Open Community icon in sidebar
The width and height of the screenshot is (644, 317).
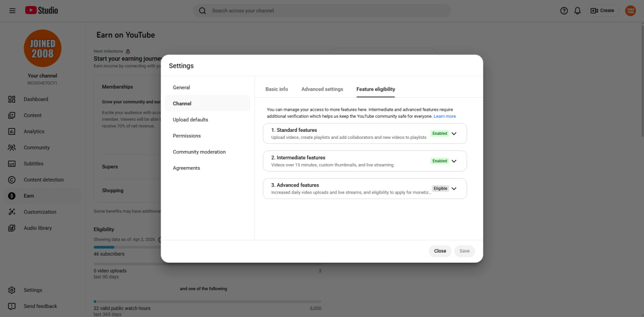(x=12, y=147)
